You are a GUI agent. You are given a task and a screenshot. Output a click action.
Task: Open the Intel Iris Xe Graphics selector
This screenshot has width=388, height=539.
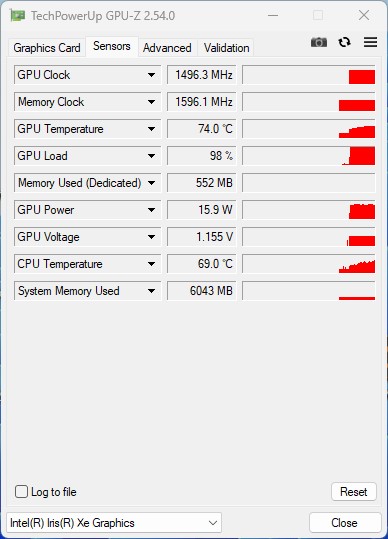coord(114,523)
